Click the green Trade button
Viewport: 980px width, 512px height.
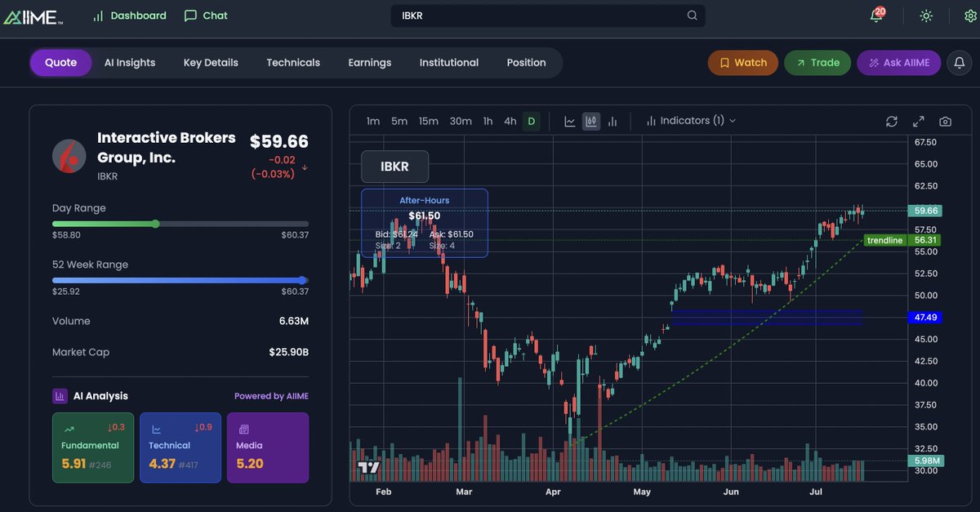point(817,63)
